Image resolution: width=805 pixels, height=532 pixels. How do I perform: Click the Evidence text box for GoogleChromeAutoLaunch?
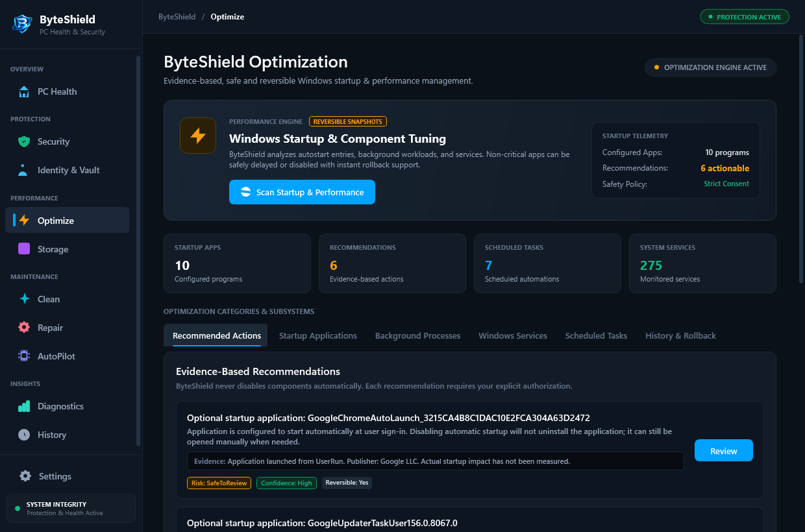click(x=436, y=461)
